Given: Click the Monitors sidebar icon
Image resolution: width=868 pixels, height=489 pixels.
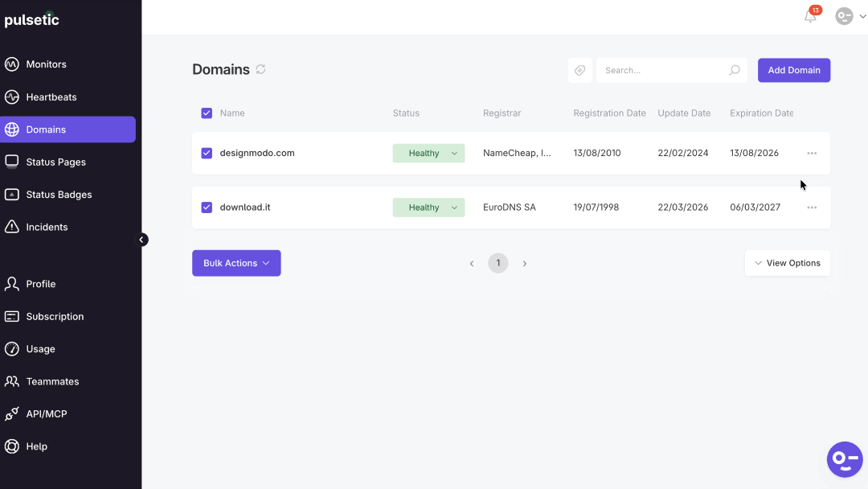Looking at the screenshot, I should (x=11, y=64).
